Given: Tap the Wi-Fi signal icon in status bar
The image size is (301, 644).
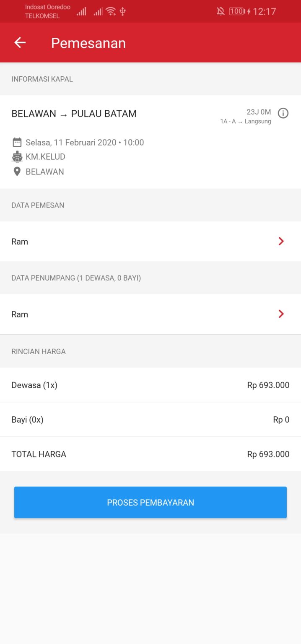Looking at the screenshot, I should pyautogui.click(x=111, y=11).
